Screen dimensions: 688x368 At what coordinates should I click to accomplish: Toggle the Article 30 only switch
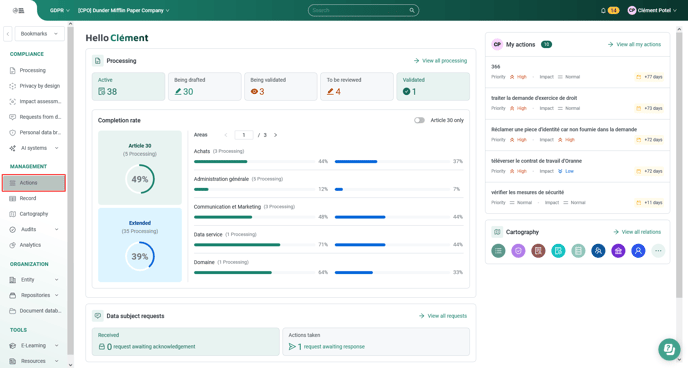tap(419, 120)
